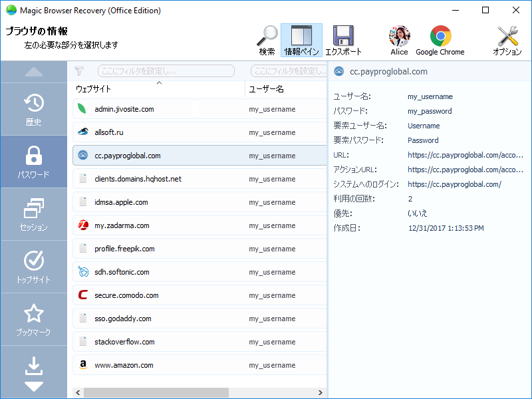Click the filter funnel icon
Image resolution: width=532 pixels, height=399 pixels.
(79, 70)
